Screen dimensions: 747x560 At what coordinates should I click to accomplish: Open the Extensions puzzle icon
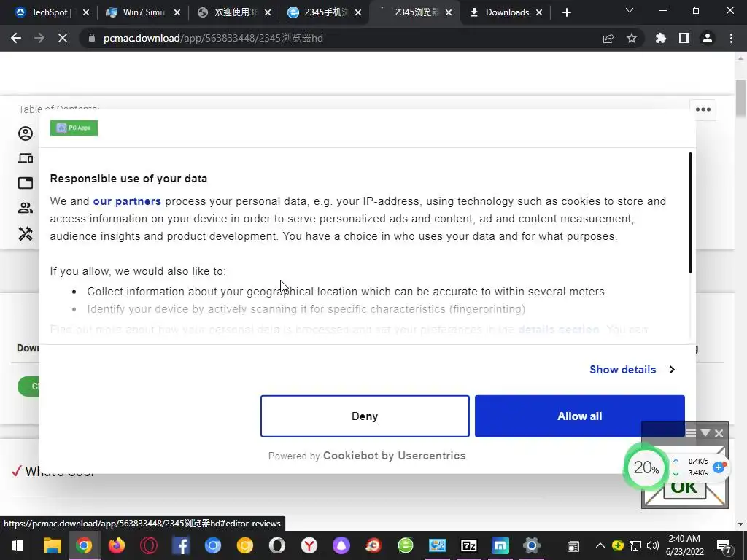pos(661,38)
